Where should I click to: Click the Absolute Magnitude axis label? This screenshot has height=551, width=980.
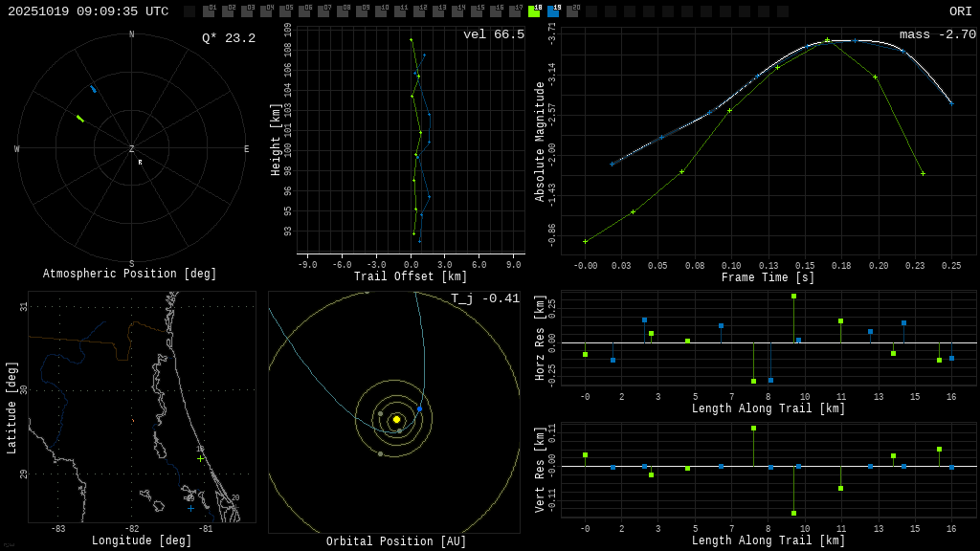click(540, 142)
